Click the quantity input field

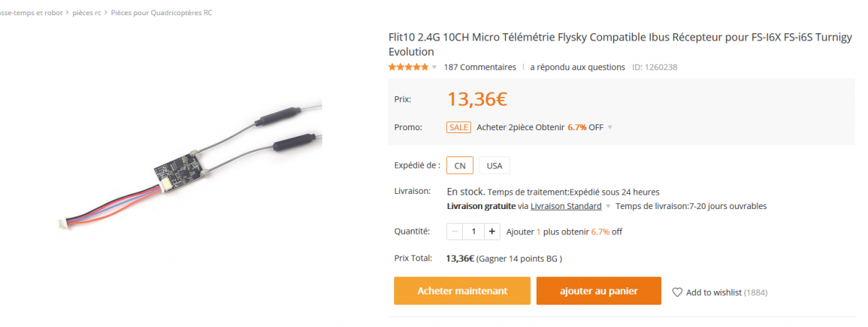click(474, 232)
